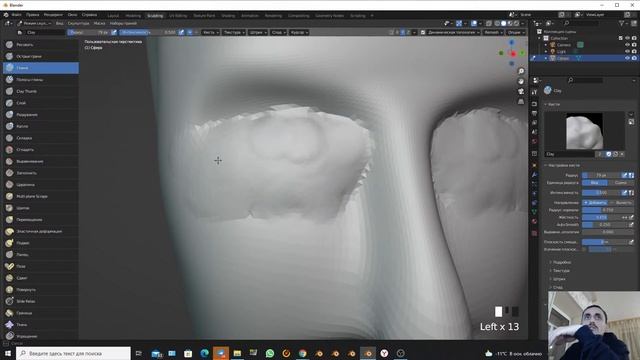This screenshot has width=640, height=360.
Task: Open the Рендеринг menu
Action: [53, 15]
